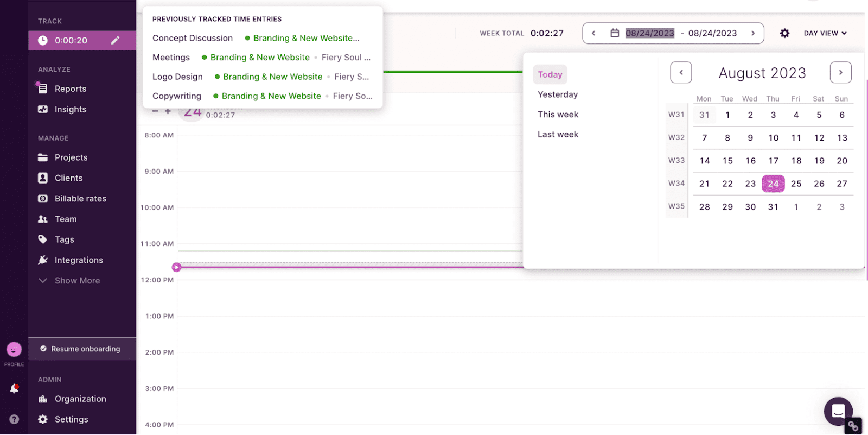868x435 pixels.
Task: Go to the previous month in the calendar
Action: 681,73
